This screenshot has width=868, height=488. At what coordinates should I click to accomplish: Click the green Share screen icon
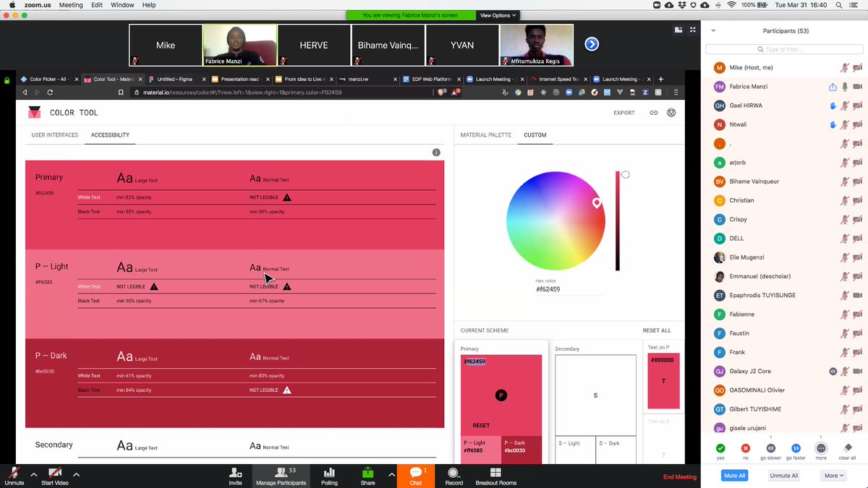pos(367,472)
